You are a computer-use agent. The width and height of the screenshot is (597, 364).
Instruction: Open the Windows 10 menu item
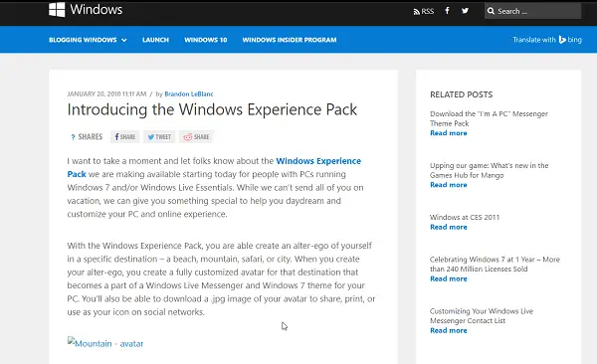[206, 40]
